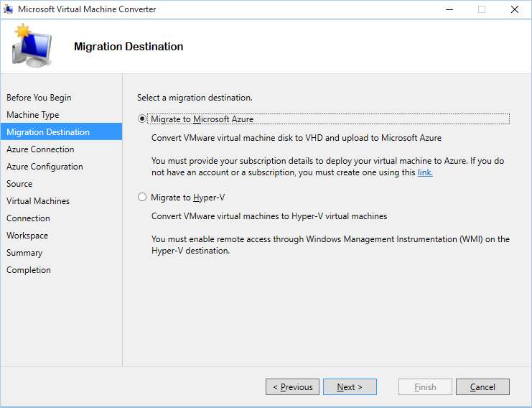Go to Source step in sidebar
The image size is (532, 408).
coord(19,184)
